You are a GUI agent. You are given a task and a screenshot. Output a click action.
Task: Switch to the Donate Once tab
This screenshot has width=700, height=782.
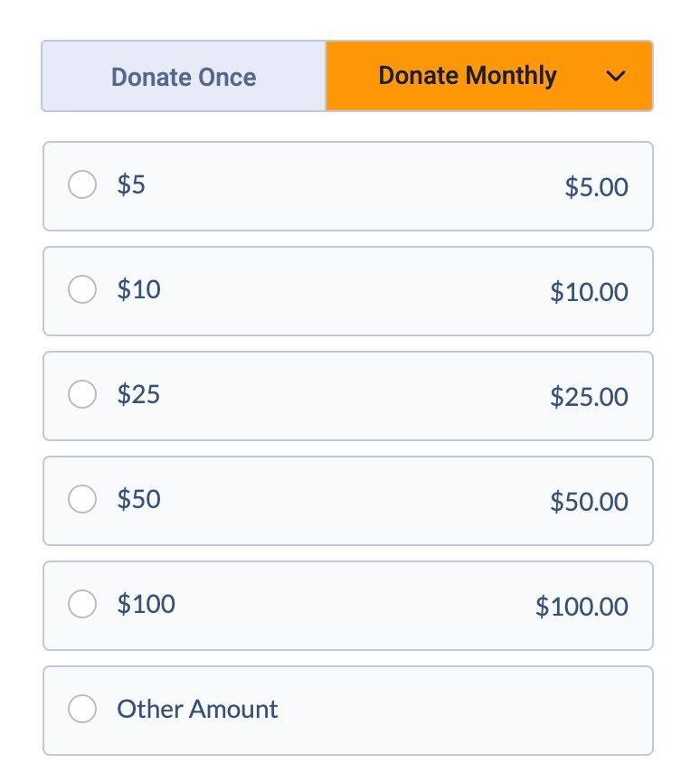(x=184, y=77)
